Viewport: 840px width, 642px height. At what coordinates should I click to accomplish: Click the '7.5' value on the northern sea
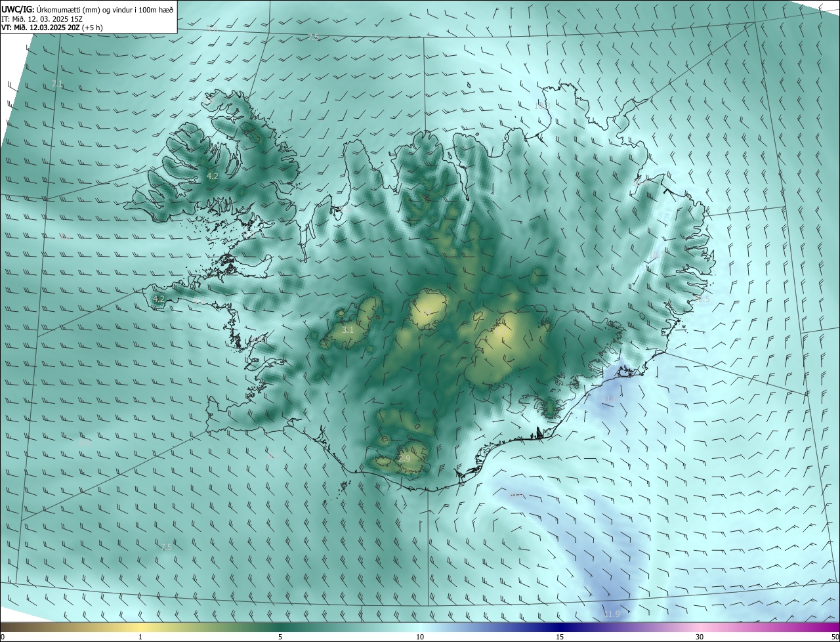[x=313, y=37]
